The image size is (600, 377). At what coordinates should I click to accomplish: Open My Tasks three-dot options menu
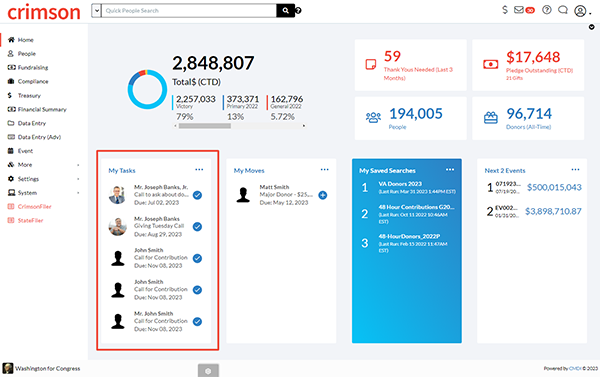click(199, 170)
